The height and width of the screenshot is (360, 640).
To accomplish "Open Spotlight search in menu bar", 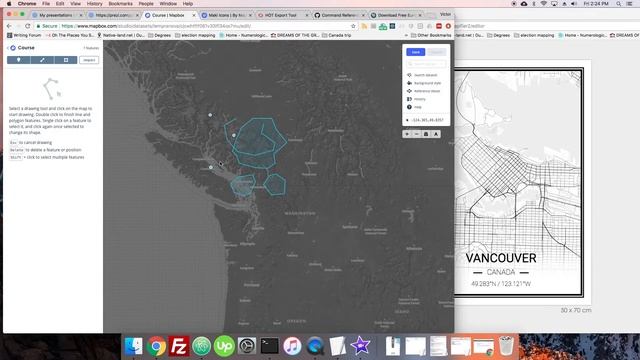I will coord(619,4).
